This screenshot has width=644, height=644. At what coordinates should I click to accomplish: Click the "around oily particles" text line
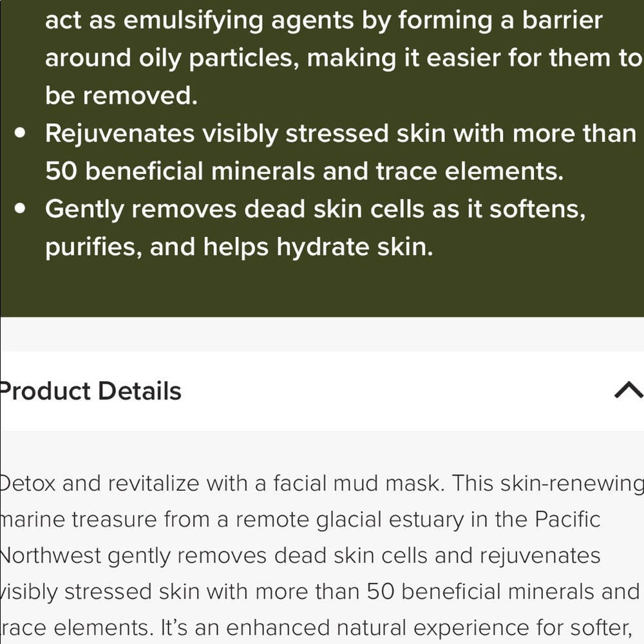(x=343, y=58)
